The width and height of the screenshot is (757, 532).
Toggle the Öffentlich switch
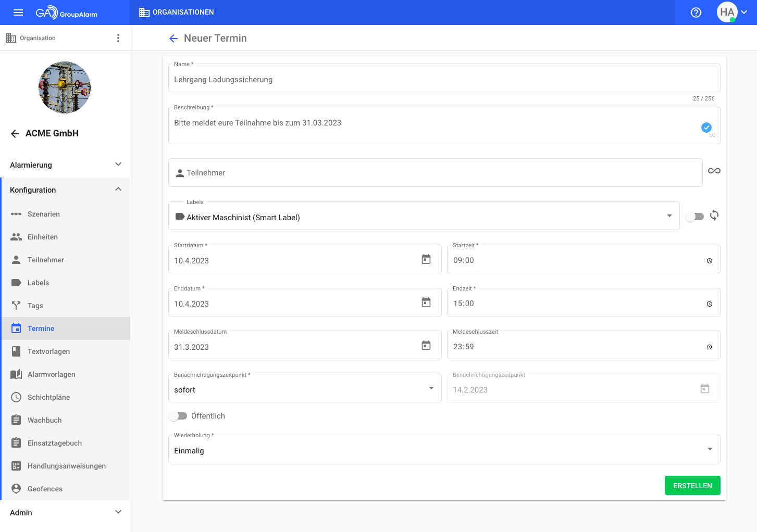pyautogui.click(x=178, y=416)
